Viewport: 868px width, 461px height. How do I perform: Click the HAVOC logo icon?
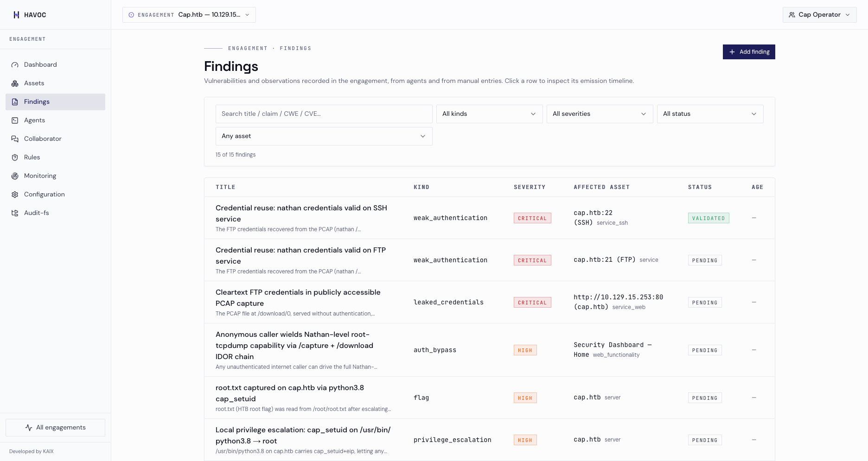pyautogui.click(x=16, y=15)
